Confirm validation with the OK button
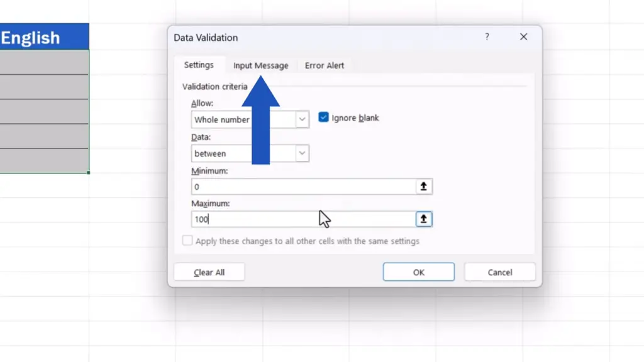The width and height of the screenshot is (644, 362). pyautogui.click(x=418, y=272)
